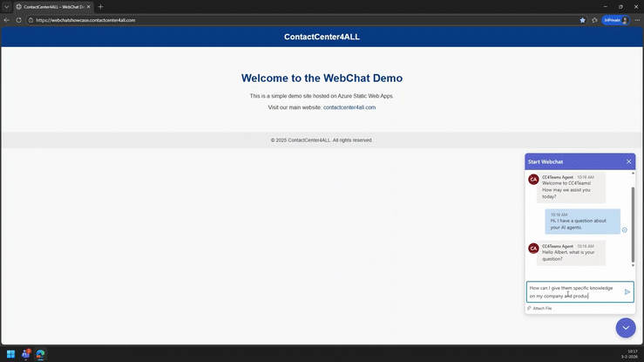Go back with browser back arrow
This screenshot has height=362, width=644.
click(x=7, y=20)
